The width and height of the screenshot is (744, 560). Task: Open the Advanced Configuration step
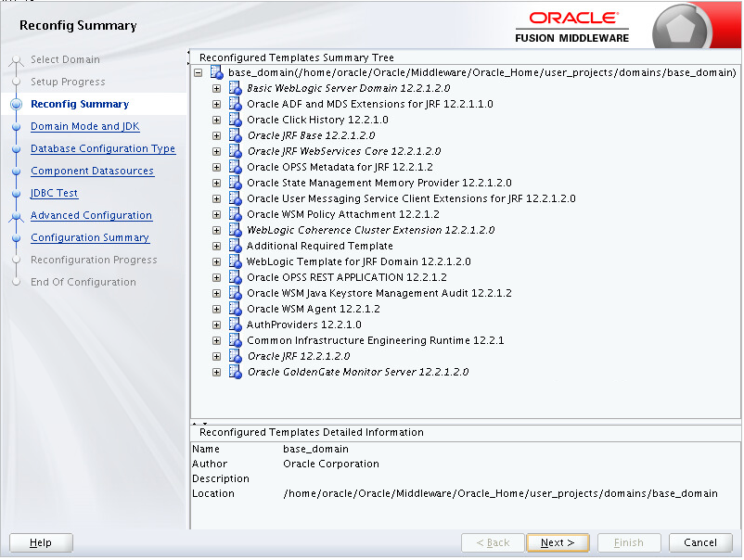(91, 215)
